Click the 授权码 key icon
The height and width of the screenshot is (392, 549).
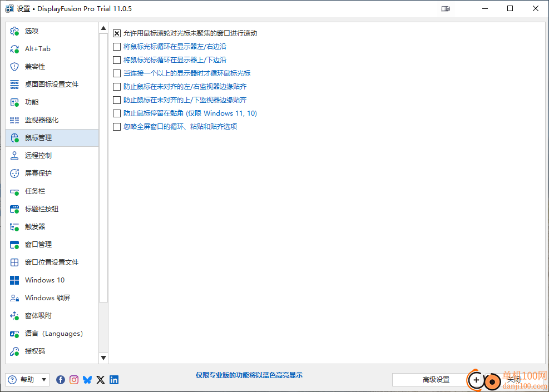coord(14,351)
